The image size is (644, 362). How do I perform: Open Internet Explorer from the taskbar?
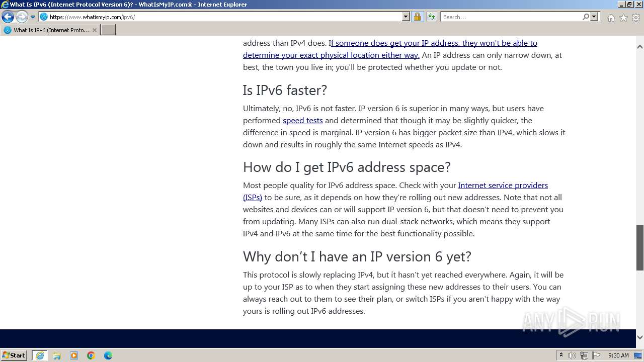(40, 355)
